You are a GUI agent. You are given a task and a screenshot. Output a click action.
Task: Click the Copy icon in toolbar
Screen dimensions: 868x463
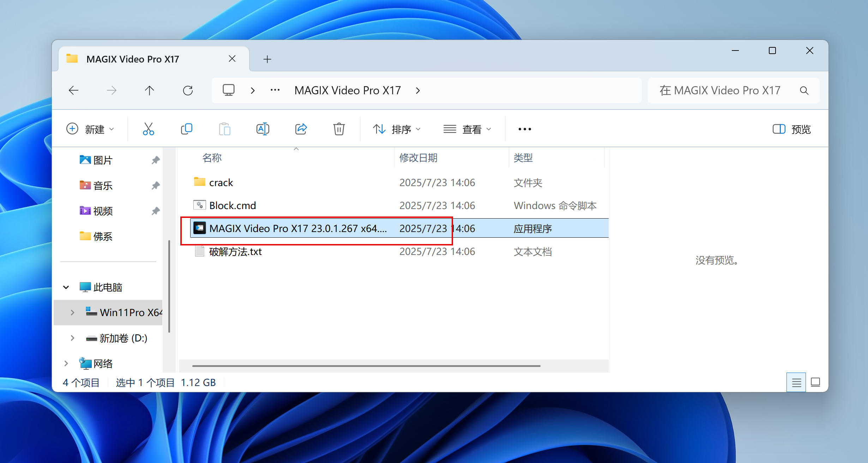[x=186, y=129]
